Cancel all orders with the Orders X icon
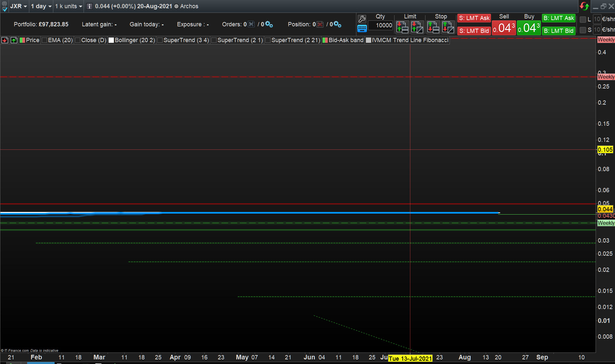Viewport: 615px width, 364px height. click(x=251, y=24)
